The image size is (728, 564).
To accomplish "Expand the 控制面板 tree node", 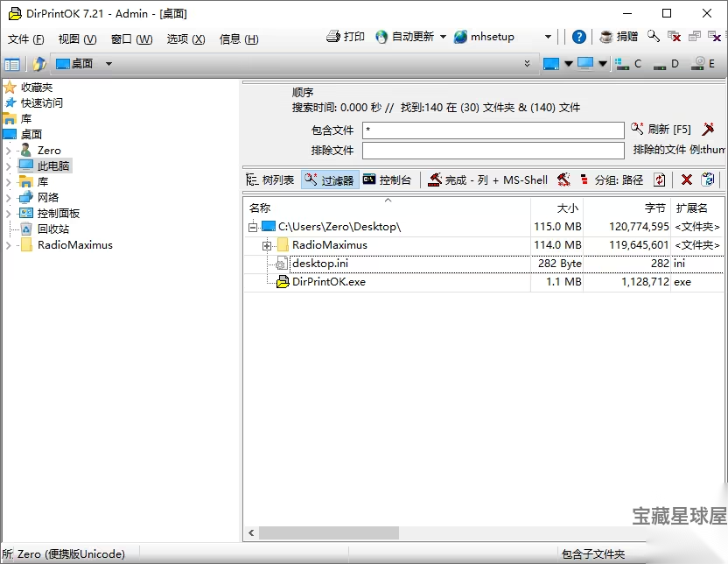I will [x=9, y=214].
